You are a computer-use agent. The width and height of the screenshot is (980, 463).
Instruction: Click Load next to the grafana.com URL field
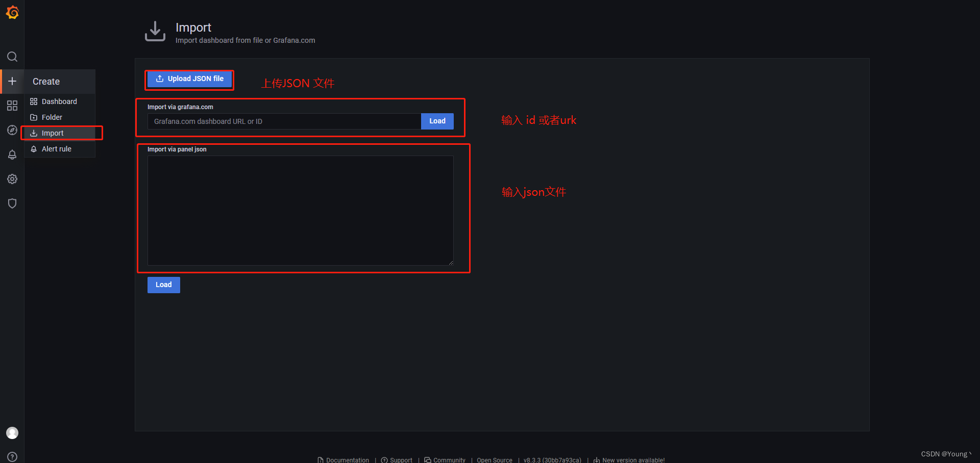[437, 121]
